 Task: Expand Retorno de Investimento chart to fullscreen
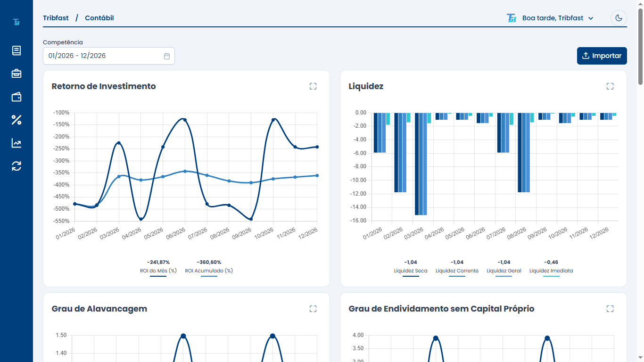click(313, 86)
